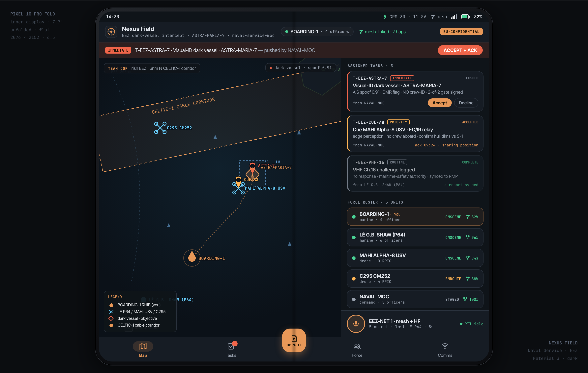Click the mesh-linked 2 hops indicator
This screenshot has width=588, height=373.
[382, 32]
